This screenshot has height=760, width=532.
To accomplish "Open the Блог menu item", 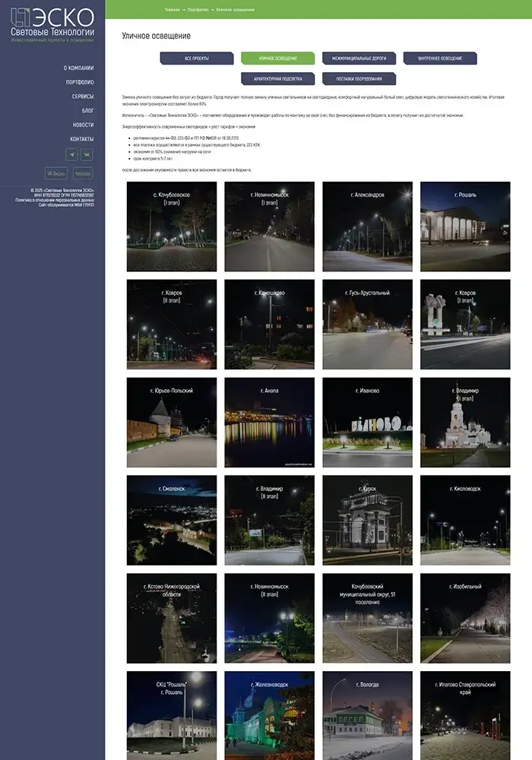I will (x=88, y=110).
